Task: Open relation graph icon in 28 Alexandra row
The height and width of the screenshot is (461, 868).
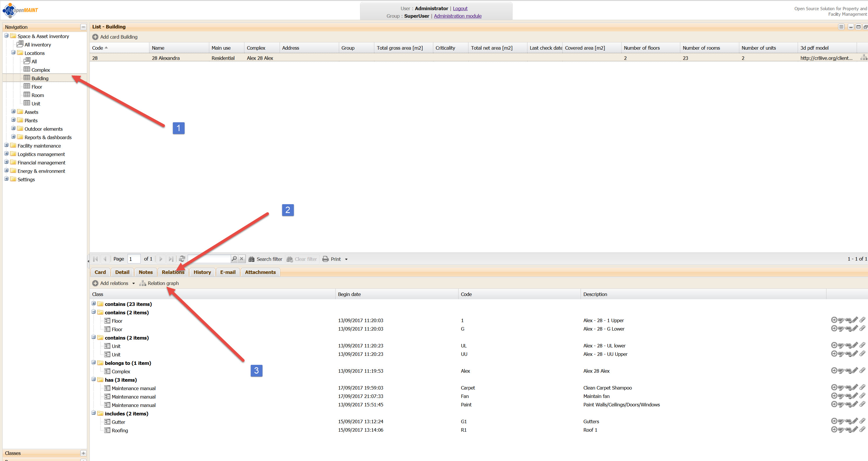Action: tap(863, 58)
